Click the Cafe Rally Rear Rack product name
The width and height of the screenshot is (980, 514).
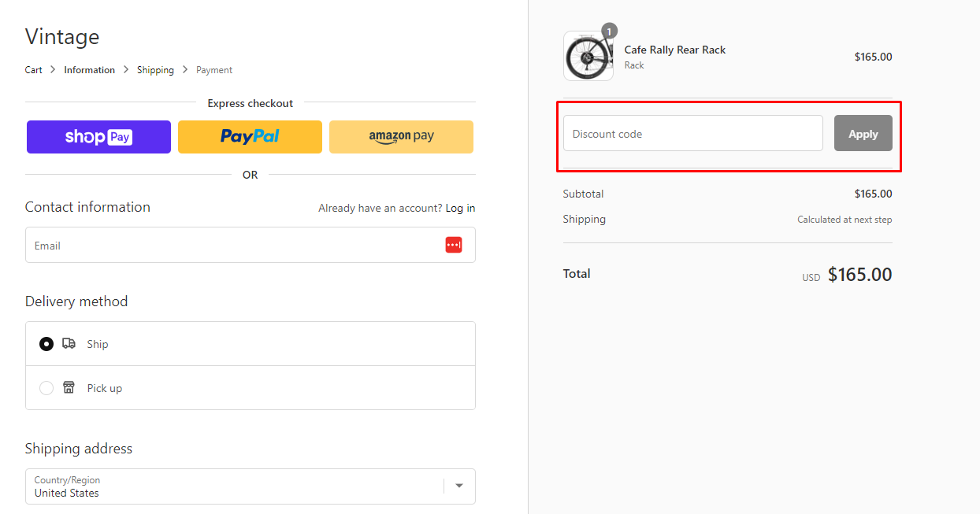tap(675, 50)
